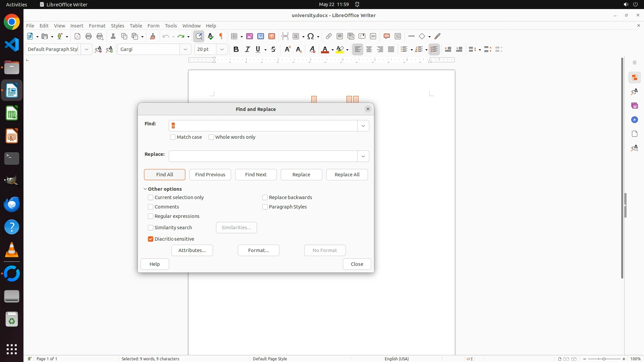Open the font size dropdown
Image resolution: width=644 pixels, height=362 pixels.
222,49
